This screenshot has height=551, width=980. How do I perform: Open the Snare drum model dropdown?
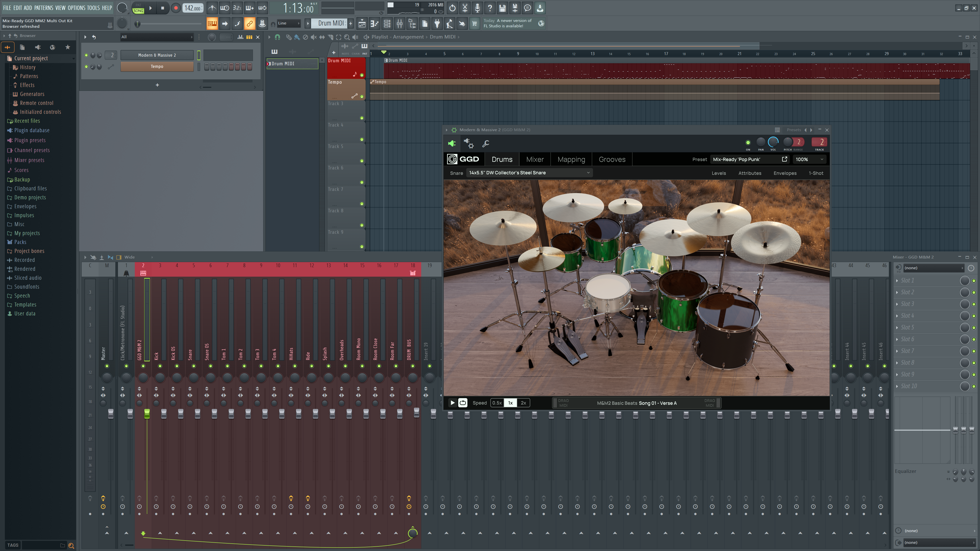pyautogui.click(x=529, y=173)
